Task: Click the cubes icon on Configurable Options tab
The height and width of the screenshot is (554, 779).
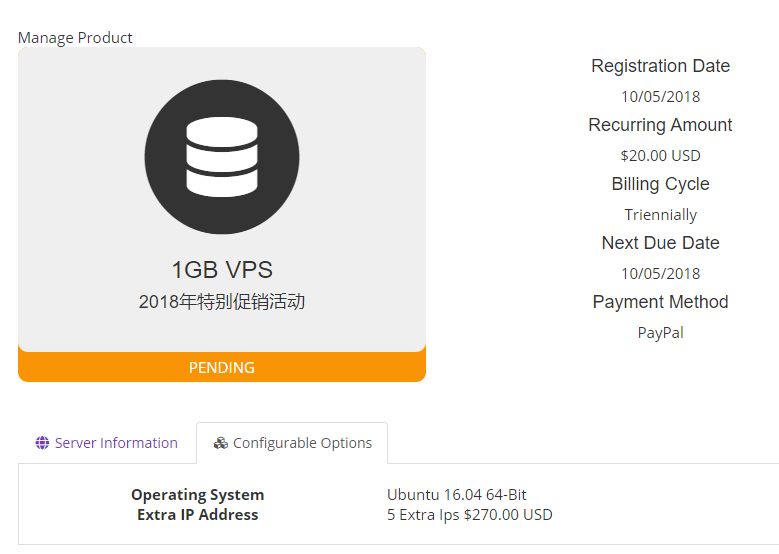Action: pyautogui.click(x=221, y=443)
